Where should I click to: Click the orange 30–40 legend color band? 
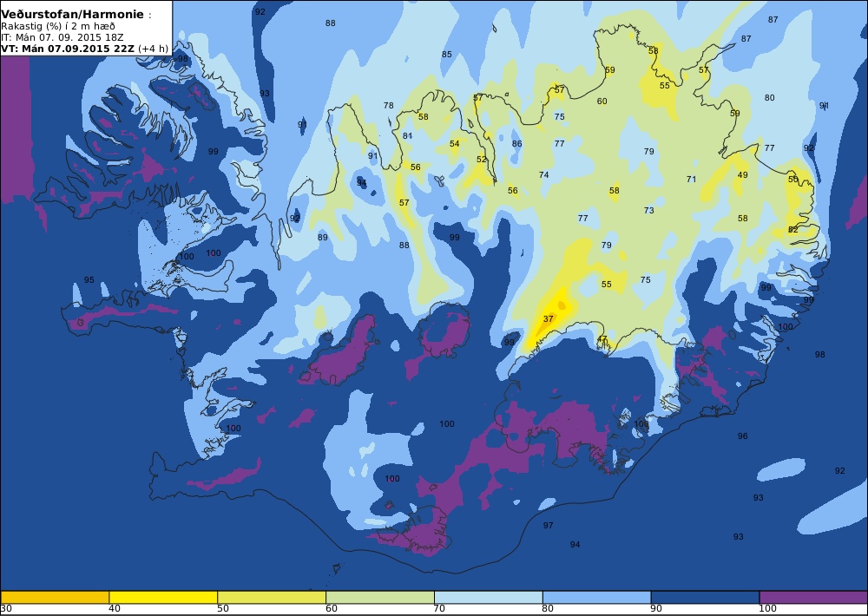point(55,597)
